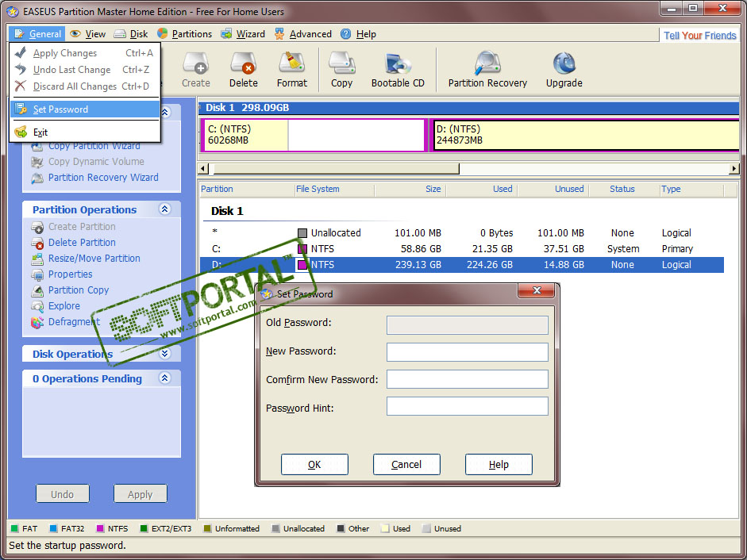Click the FAT32 color legend swatch
This screenshot has height=560, width=747.
click(53, 528)
